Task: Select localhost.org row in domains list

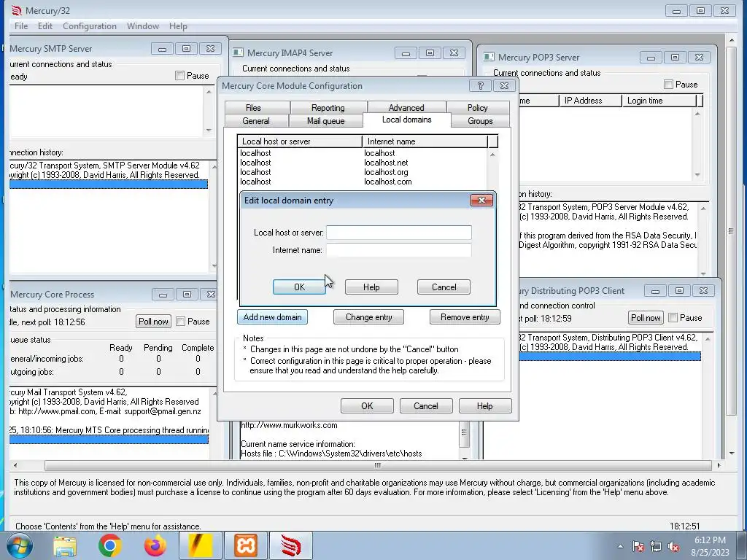Action: [x=362, y=172]
